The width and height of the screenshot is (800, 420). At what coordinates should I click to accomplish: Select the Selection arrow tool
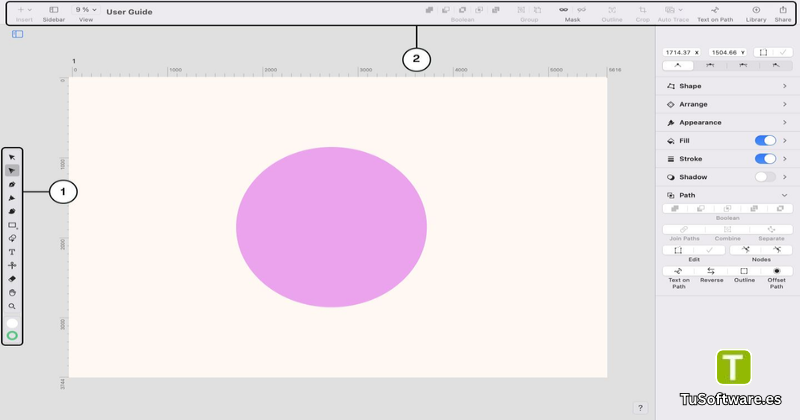click(x=12, y=157)
